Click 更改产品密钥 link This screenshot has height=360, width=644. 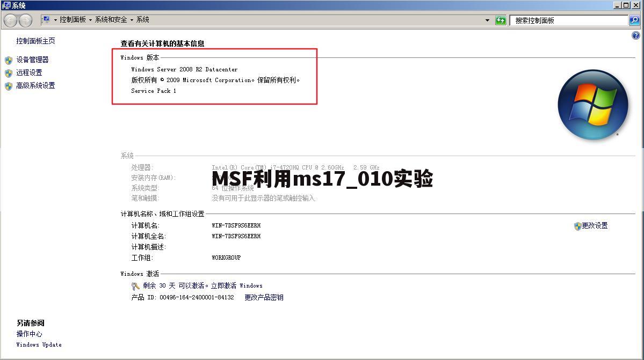coord(264,297)
